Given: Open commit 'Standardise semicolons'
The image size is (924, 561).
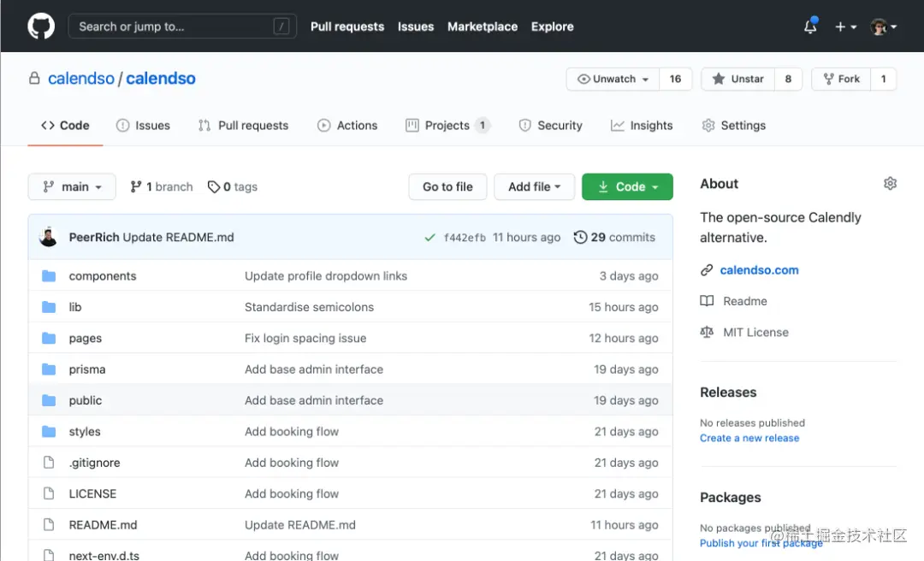Looking at the screenshot, I should pos(310,307).
